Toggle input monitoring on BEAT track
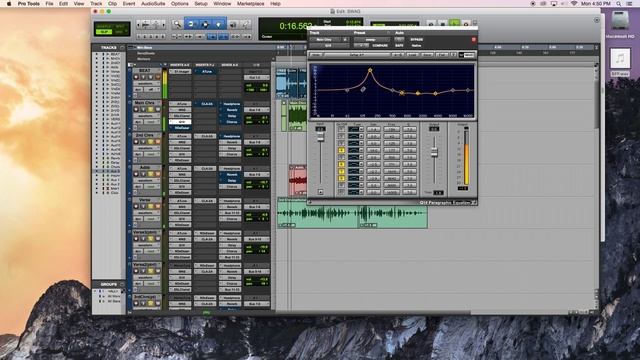The image size is (640, 360). (x=143, y=77)
